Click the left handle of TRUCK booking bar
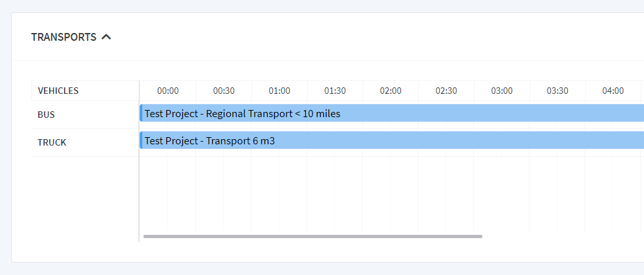 click(x=141, y=140)
